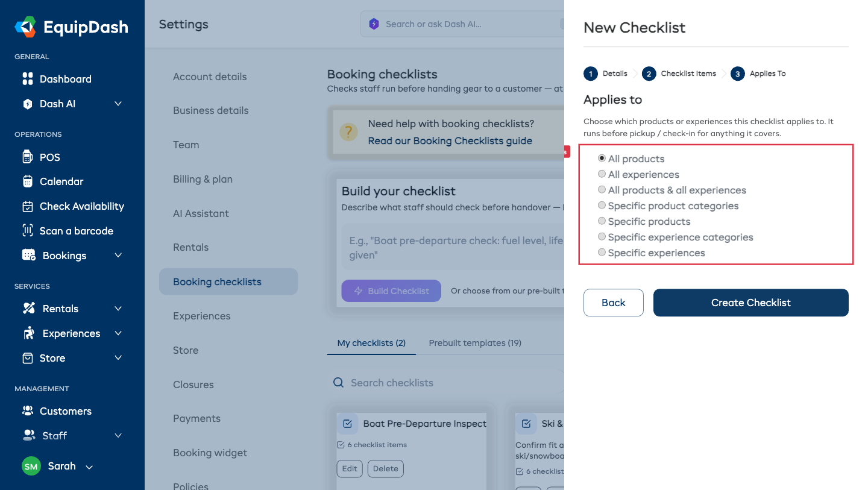The width and height of the screenshot is (868, 490).
Task: Delete the Boat Pre-Departure checklist
Action: 386,468
